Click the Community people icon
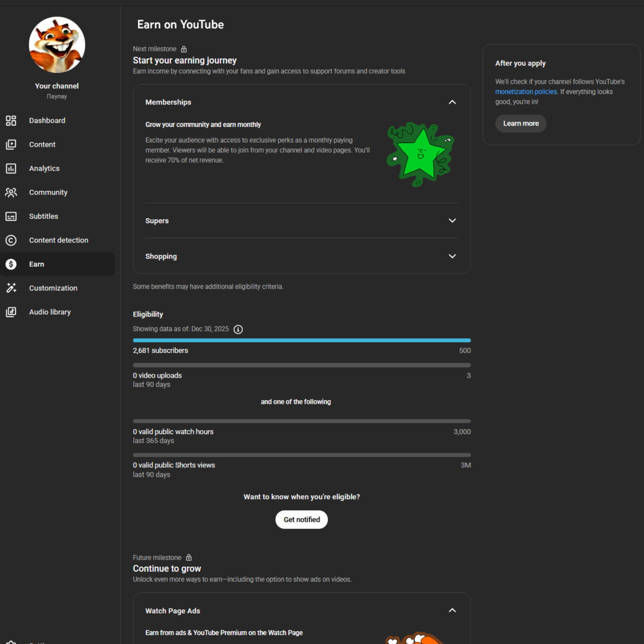 click(11, 193)
